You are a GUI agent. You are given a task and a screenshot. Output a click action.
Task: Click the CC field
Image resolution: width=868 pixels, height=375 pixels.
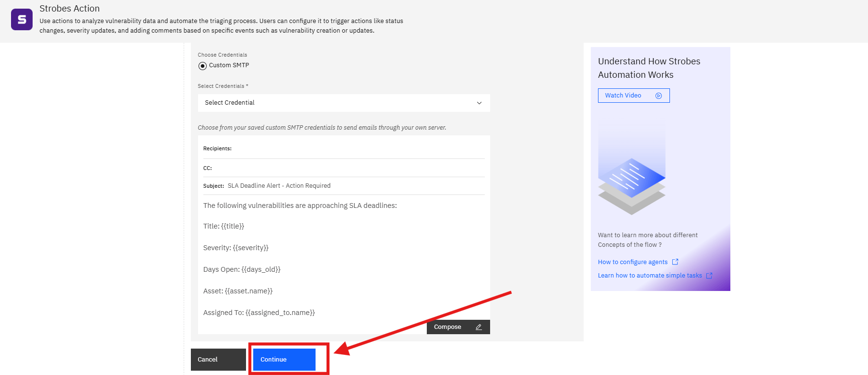pyautogui.click(x=344, y=168)
